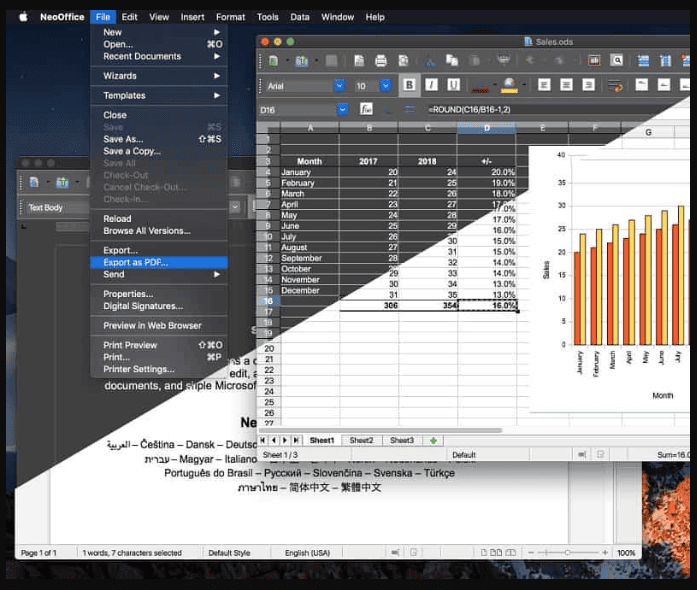This screenshot has height=590, width=697.
Task: Open the Name Box D16 dropdown
Action: (x=342, y=109)
